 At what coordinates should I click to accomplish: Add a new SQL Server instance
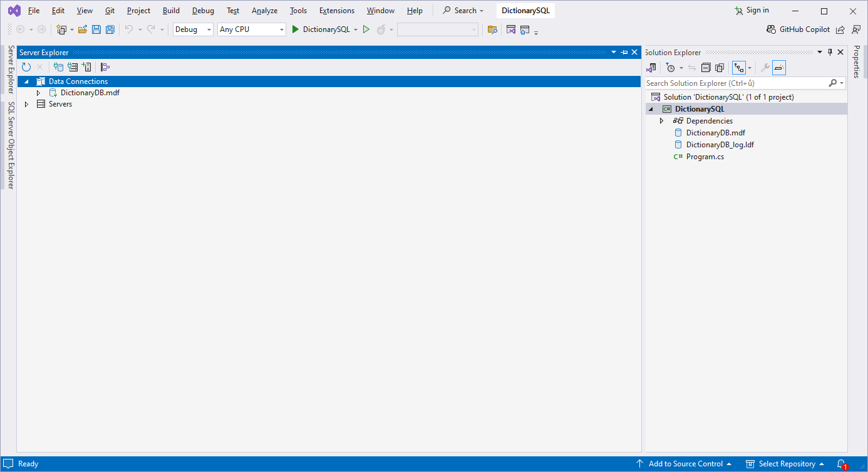pos(86,66)
